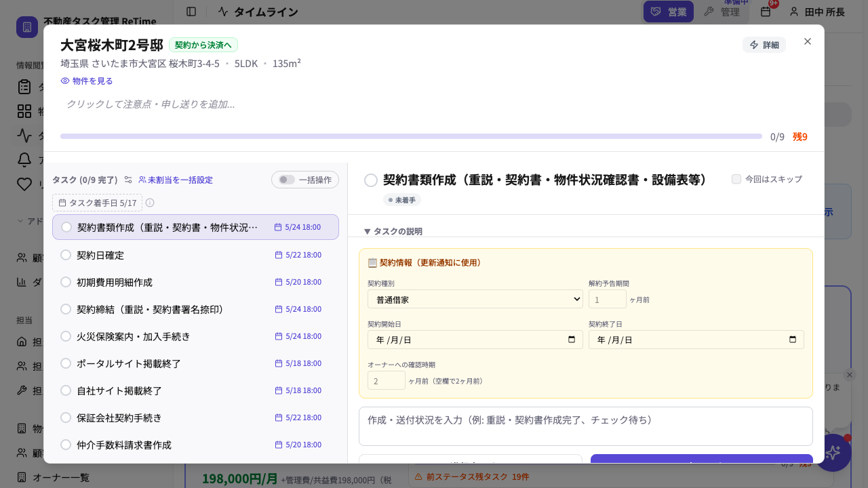Click the task progress bar 0/9
This screenshot has width=868, height=488.
[x=411, y=136]
